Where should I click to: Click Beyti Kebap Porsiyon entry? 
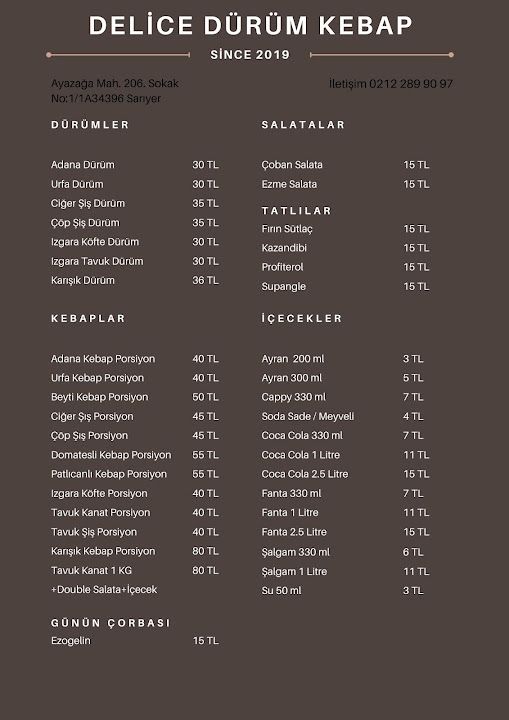click(135, 397)
